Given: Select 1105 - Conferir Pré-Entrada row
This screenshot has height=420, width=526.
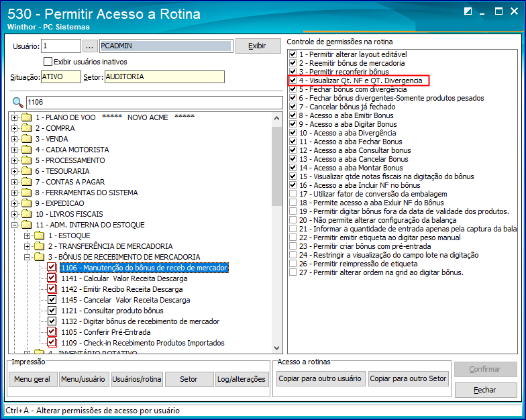Looking at the screenshot, I should point(106,332).
